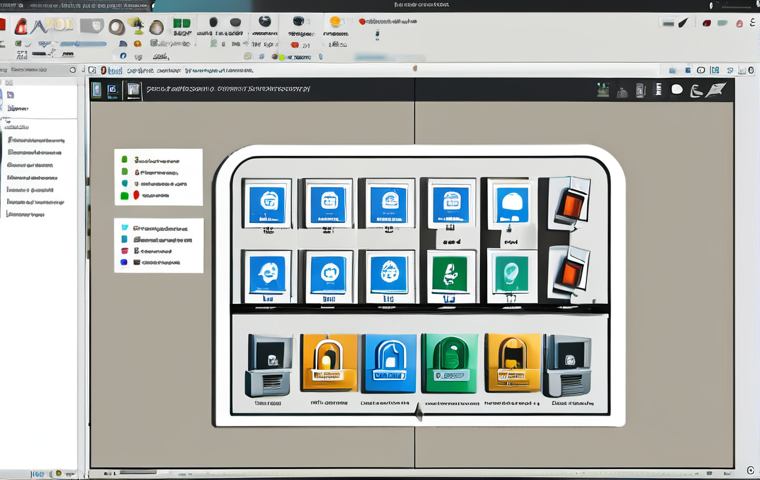Viewport: 760px width, 480px height.
Task: Click the left orange padlock tile
Action: [329, 363]
